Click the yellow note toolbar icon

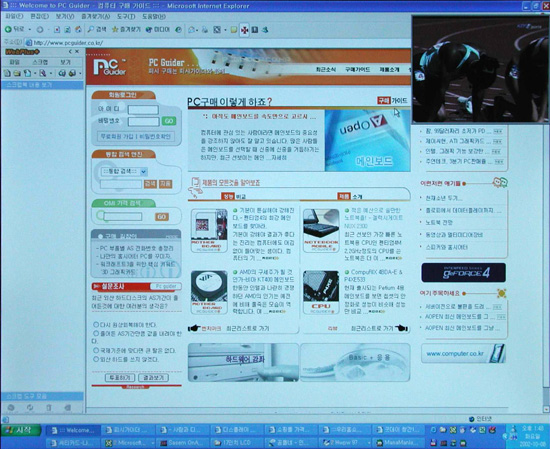click(x=234, y=30)
